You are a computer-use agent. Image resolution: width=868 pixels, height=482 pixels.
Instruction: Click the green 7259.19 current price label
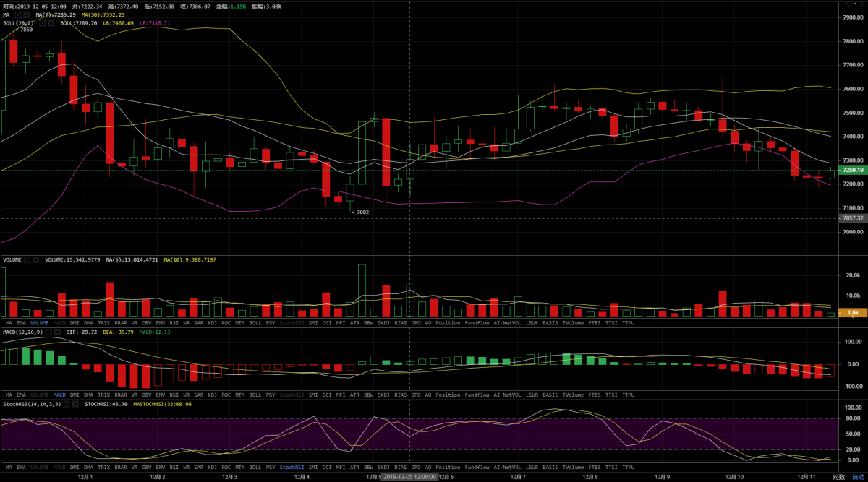(x=851, y=171)
